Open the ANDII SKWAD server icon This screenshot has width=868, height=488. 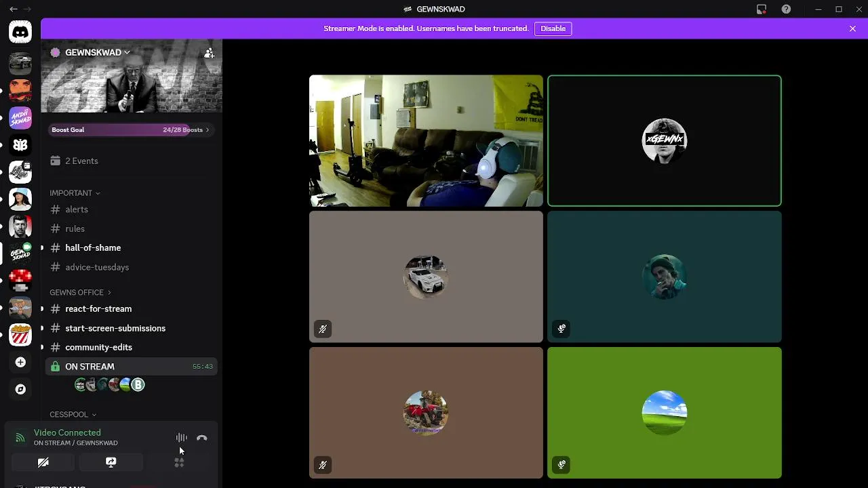[x=20, y=117]
